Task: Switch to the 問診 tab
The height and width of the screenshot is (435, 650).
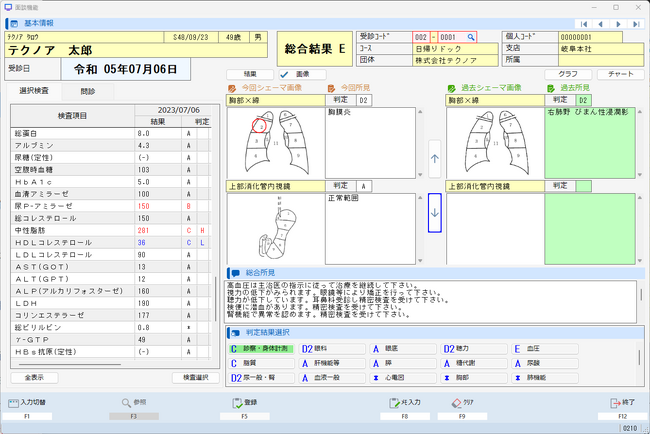Action: point(88,92)
